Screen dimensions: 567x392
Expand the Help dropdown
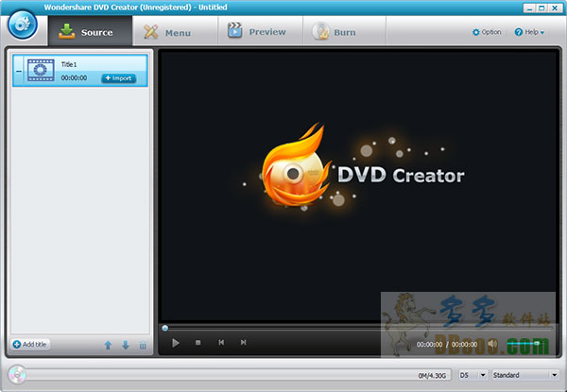point(529,32)
